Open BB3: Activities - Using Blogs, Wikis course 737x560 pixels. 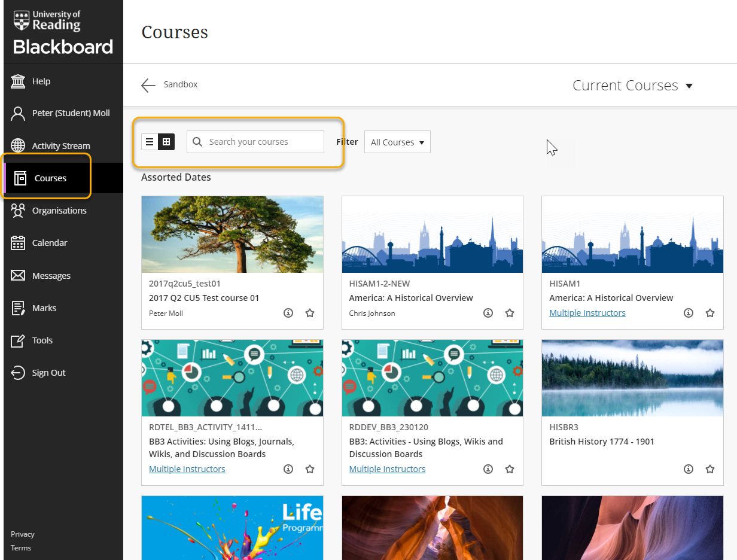pyautogui.click(x=426, y=448)
